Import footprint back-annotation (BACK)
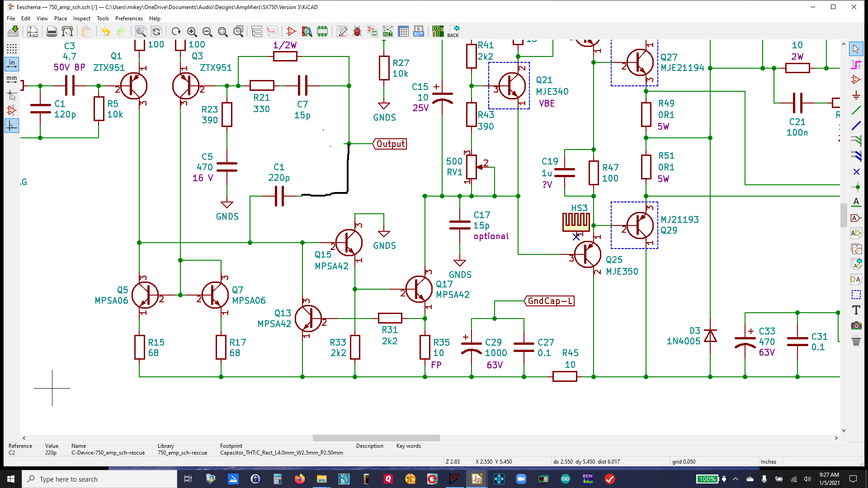Viewport: 868px width, 488px height. 453,31
